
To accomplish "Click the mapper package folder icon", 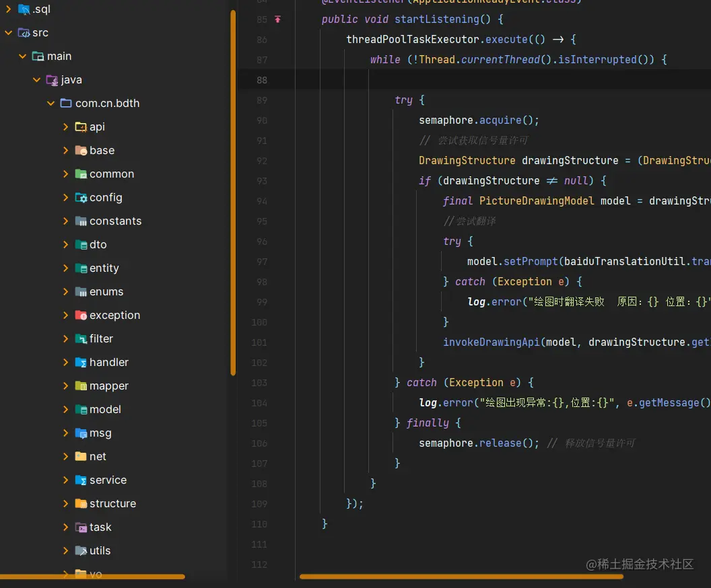I will click(81, 386).
